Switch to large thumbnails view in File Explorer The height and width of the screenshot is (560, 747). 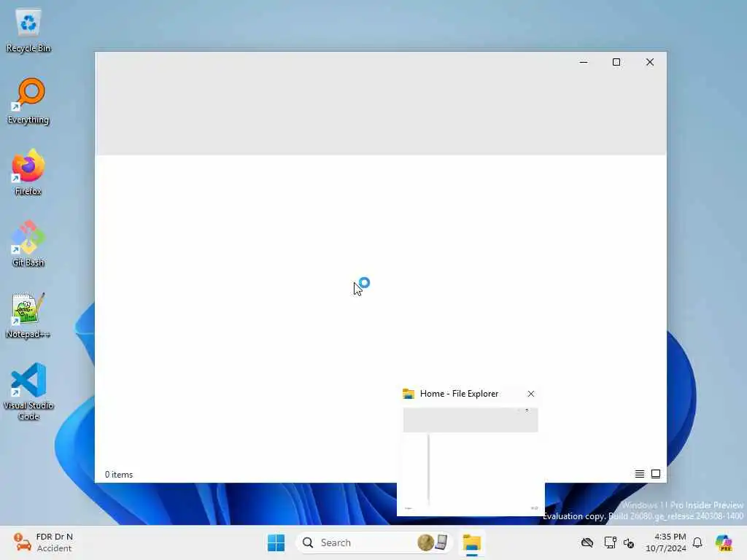(656, 474)
